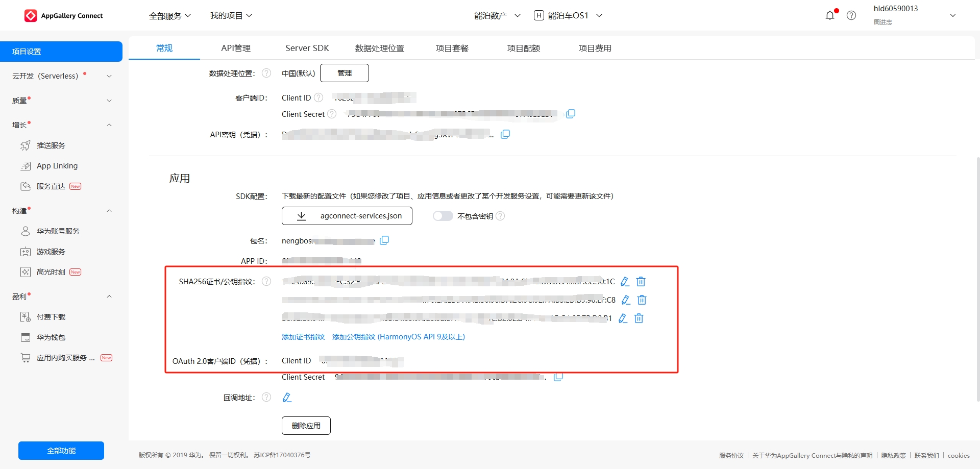Open the 联系我们 footer link
The height and width of the screenshot is (469, 980).
pyautogui.click(x=926, y=455)
